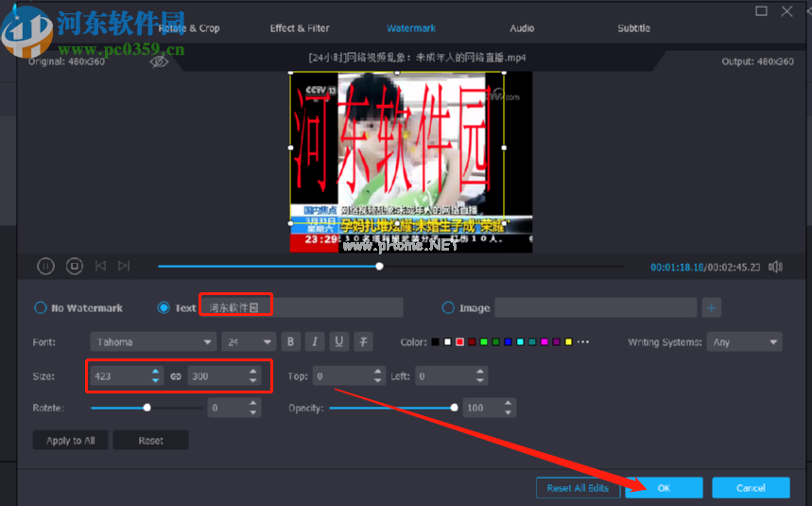Decrease the Opacity value
Image resolution: width=812 pixels, height=506 pixels.
click(x=508, y=412)
